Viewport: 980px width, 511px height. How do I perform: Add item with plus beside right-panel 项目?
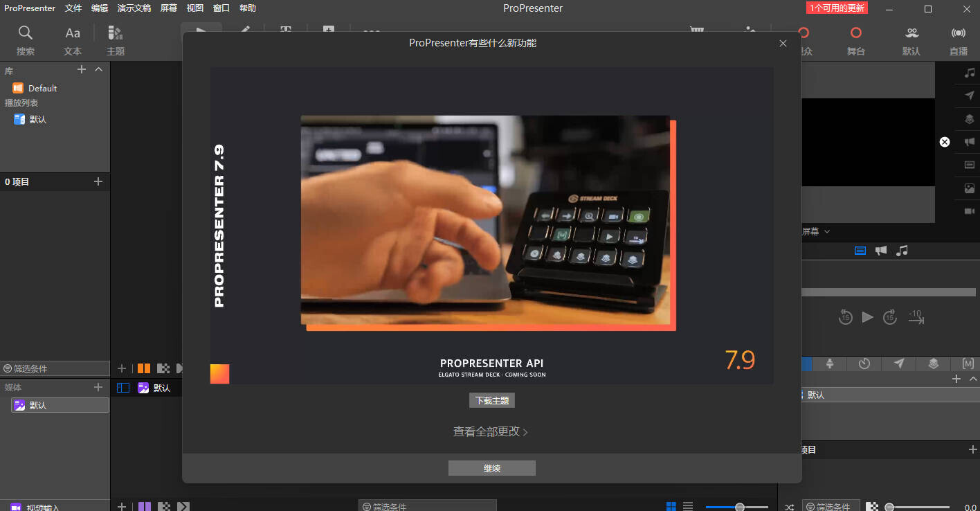click(973, 449)
